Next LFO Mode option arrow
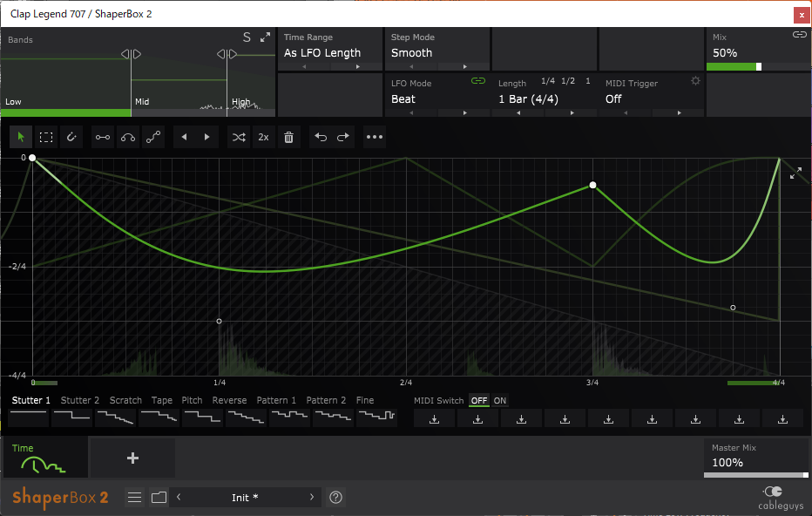 (x=464, y=113)
